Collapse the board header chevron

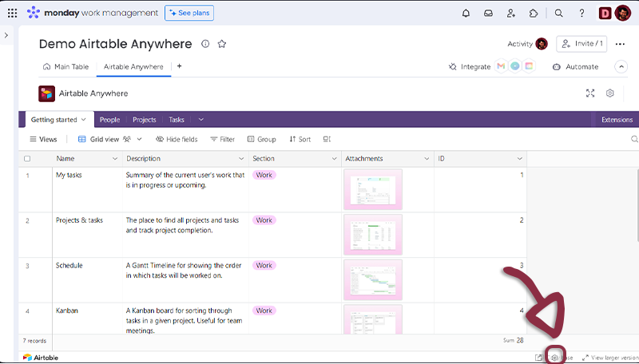pos(621,67)
